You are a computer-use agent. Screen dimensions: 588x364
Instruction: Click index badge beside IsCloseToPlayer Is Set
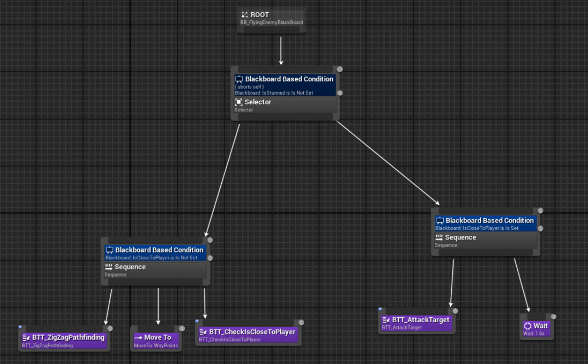coord(540,228)
